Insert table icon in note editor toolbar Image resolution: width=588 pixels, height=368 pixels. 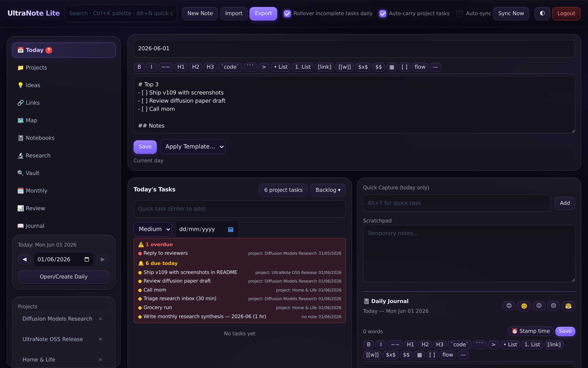pyautogui.click(x=392, y=67)
